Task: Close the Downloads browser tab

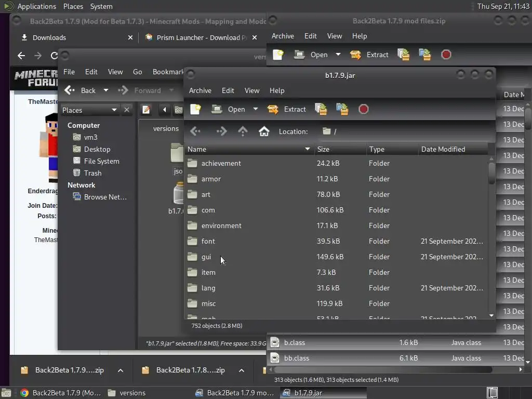Action: point(130,37)
